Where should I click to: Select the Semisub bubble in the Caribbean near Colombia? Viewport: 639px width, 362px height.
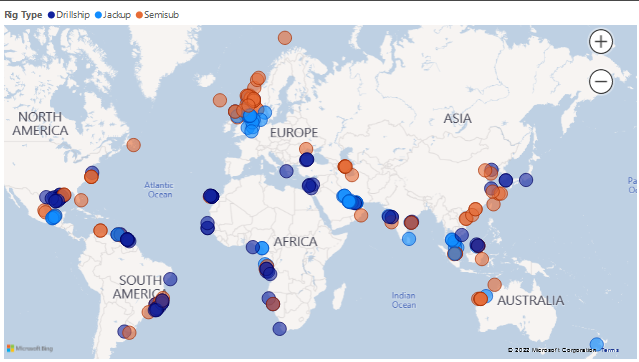100,230
